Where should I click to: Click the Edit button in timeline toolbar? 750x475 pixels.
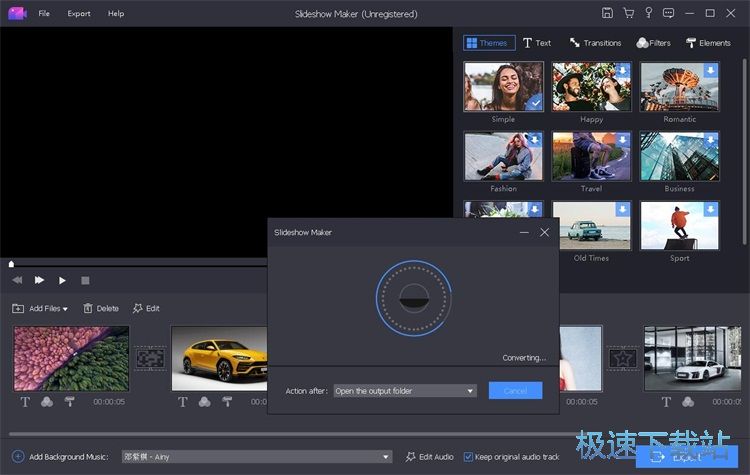pos(146,309)
